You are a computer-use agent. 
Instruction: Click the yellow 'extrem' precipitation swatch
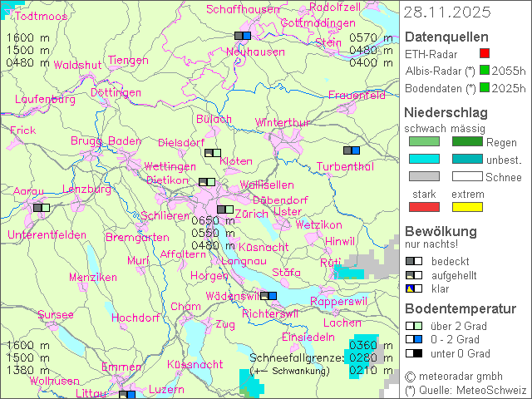point(467,206)
